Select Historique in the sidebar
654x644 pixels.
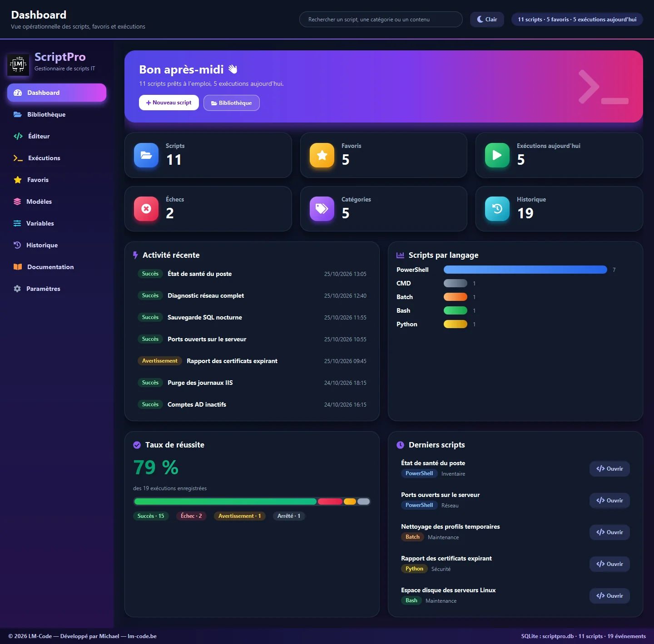pyautogui.click(x=57, y=245)
